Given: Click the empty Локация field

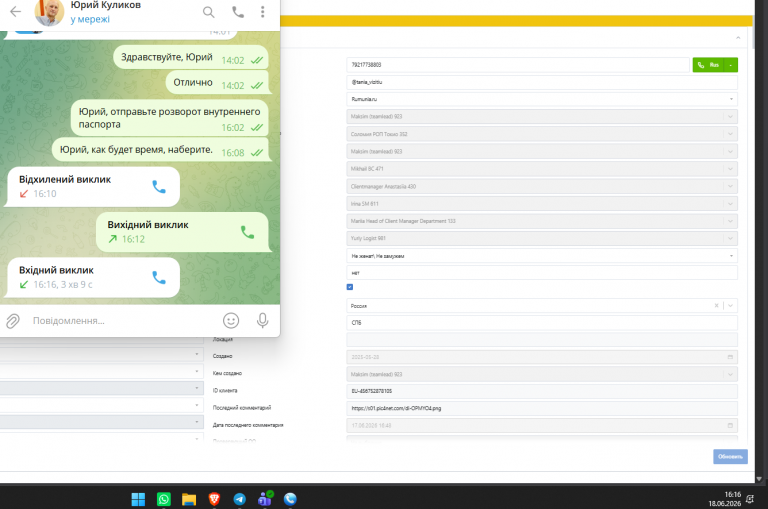Looking at the screenshot, I should tap(542, 340).
